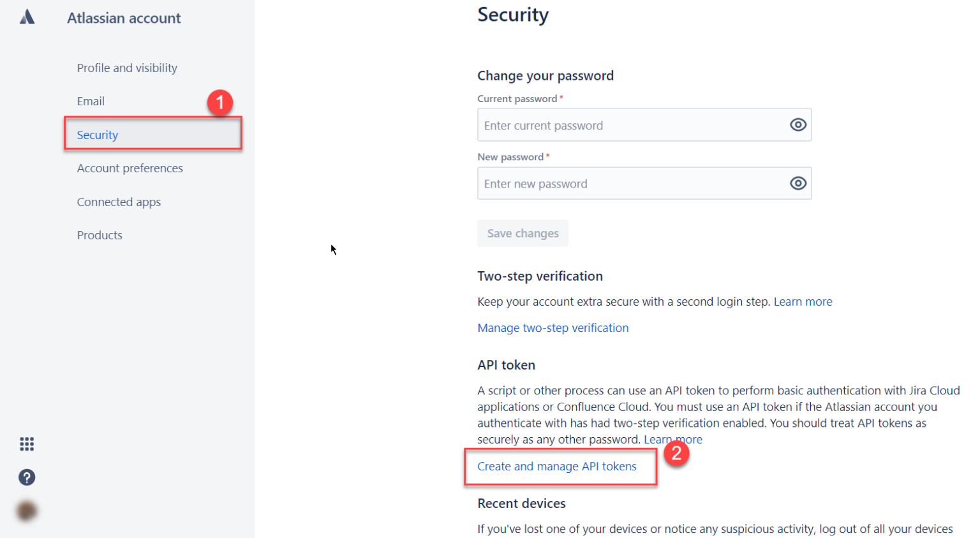Show new password using its visibility toggle
980x538 pixels.
point(798,183)
